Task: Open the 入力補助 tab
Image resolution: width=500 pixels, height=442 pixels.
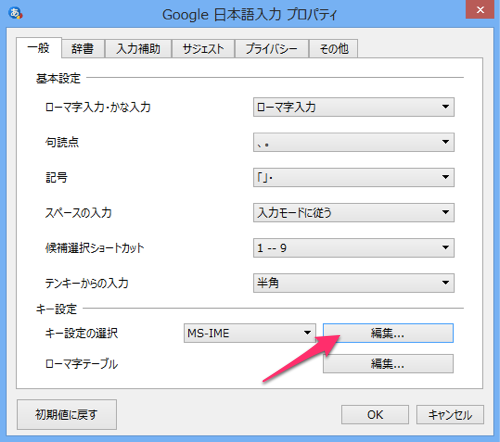Action: point(138,49)
